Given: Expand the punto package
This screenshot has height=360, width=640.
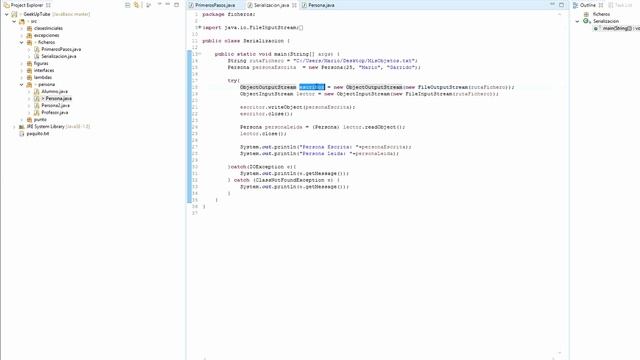Looking at the screenshot, I should (x=22, y=120).
